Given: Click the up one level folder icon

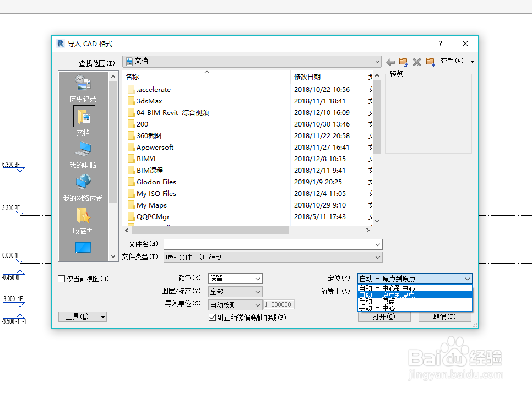Looking at the screenshot, I should coord(404,62).
